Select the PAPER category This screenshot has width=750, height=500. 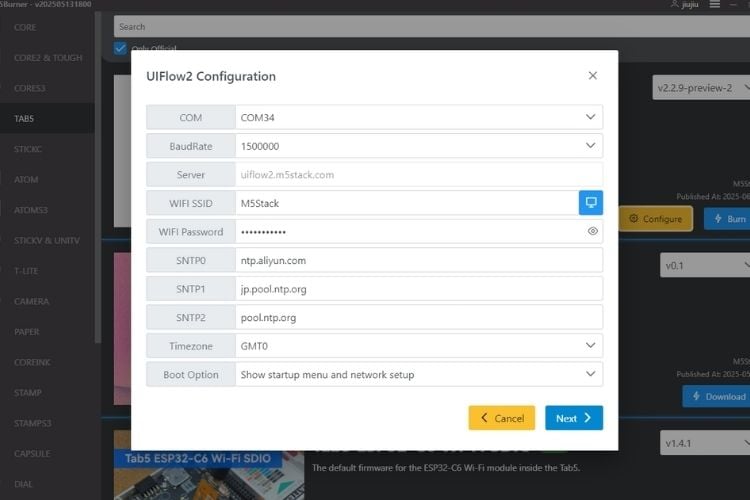pos(26,332)
